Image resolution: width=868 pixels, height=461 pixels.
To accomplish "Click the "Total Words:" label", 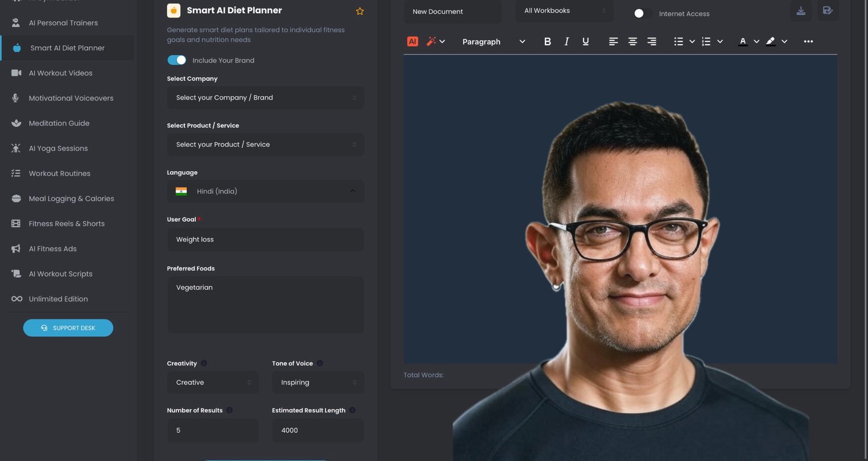I will 423,375.
